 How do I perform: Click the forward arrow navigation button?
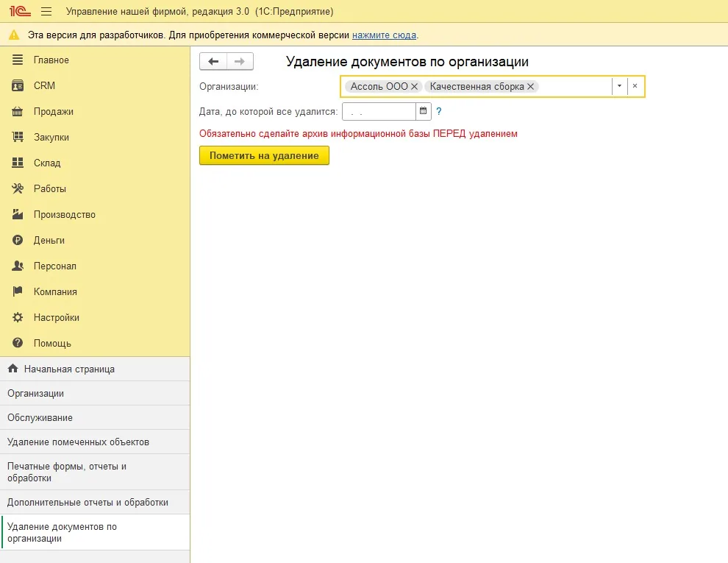(240, 61)
